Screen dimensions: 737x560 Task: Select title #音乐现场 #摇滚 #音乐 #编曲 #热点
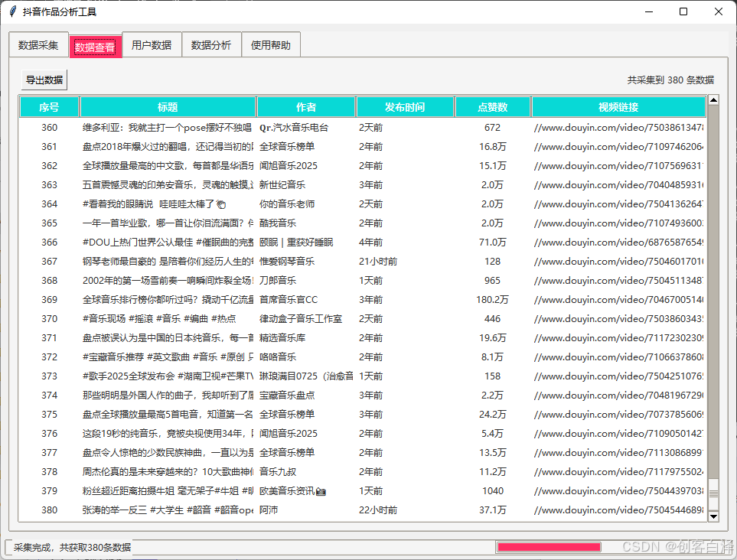point(159,319)
